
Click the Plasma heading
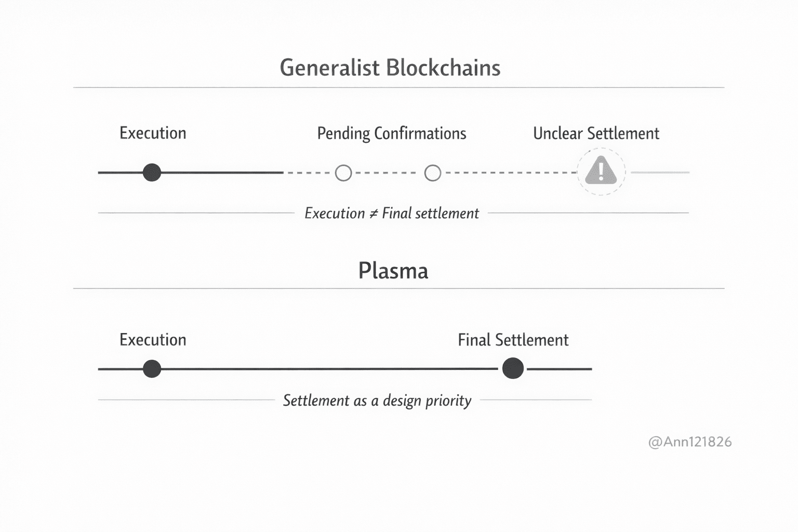393,271
